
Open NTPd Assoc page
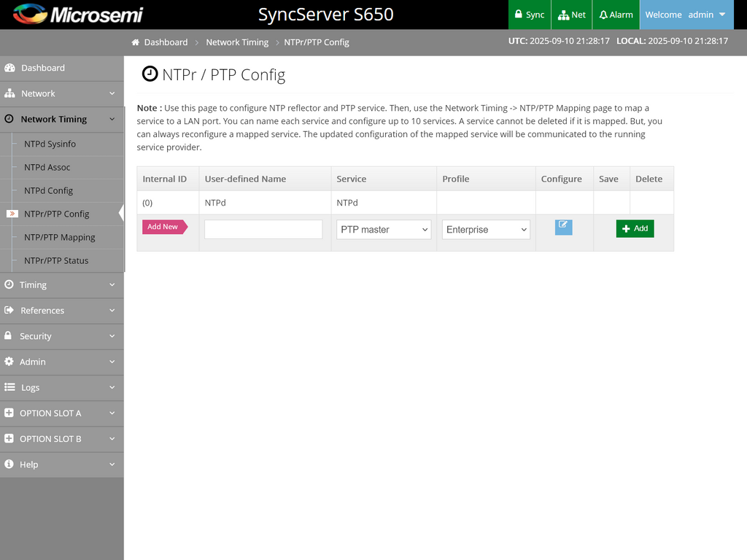(x=47, y=167)
